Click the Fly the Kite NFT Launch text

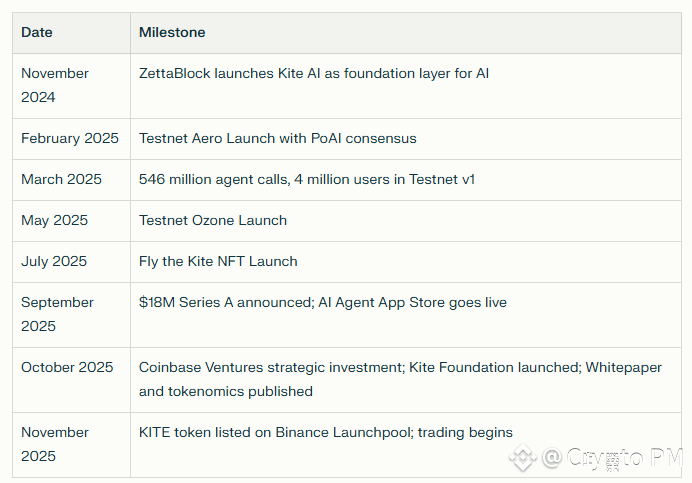[x=218, y=261]
